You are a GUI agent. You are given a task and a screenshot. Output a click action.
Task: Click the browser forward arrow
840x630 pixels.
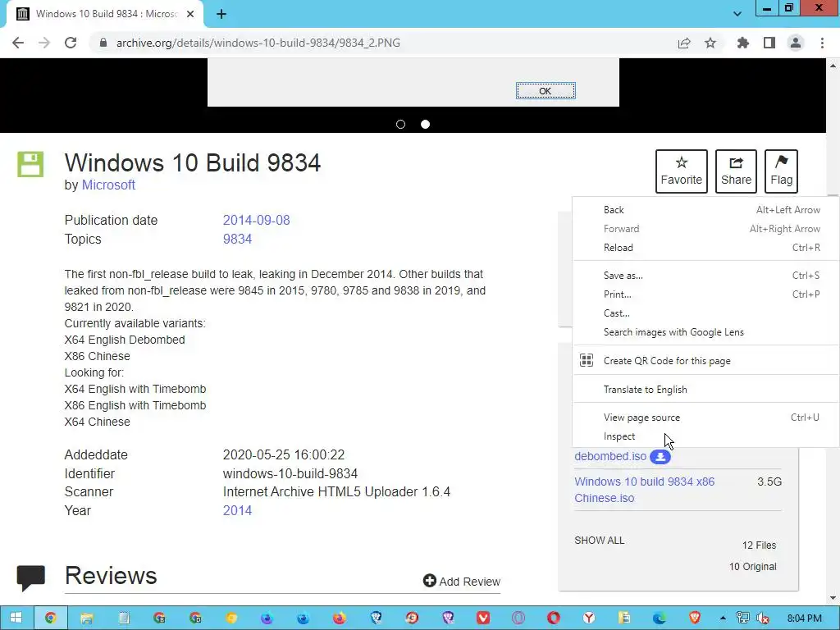click(44, 43)
